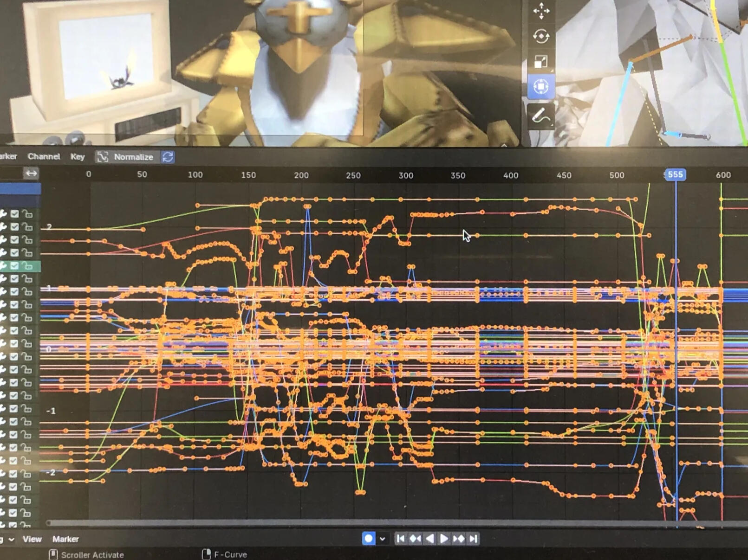
Task: Jump to the next keyframe
Action: [x=459, y=539]
